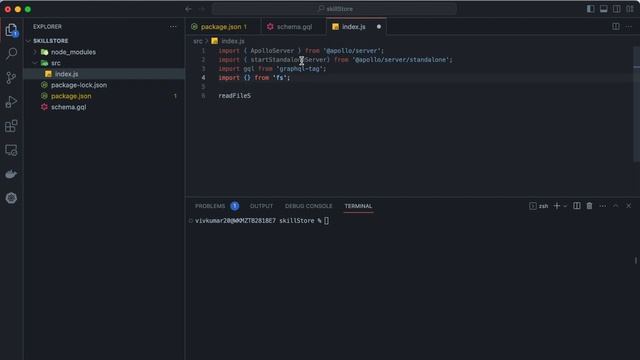640x360 pixels.
Task: Open the Search view in activity bar
Action: point(11,53)
